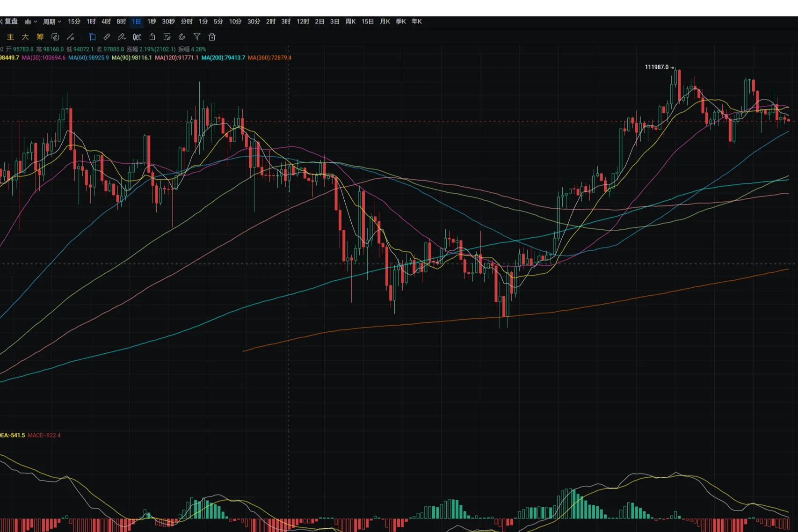
Task: Click the 收 97885.8 close price readout
Action: (x=110, y=49)
